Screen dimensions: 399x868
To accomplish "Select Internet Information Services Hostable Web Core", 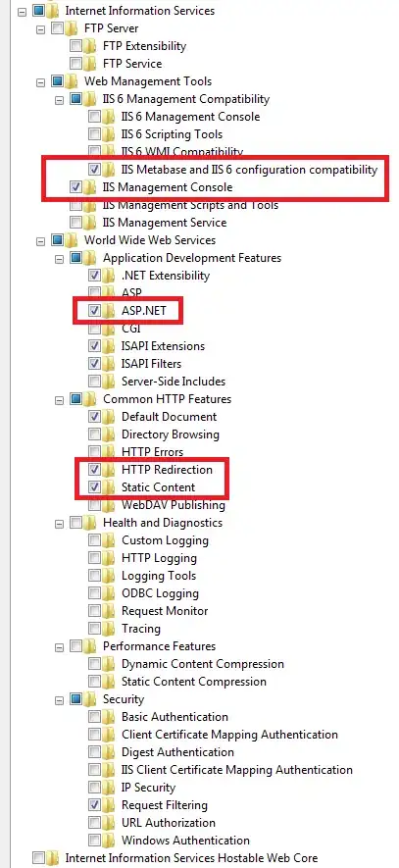I will click(191, 858).
